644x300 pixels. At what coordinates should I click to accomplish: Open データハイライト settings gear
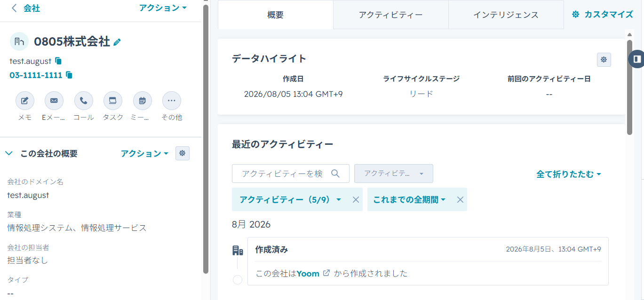pyautogui.click(x=604, y=60)
